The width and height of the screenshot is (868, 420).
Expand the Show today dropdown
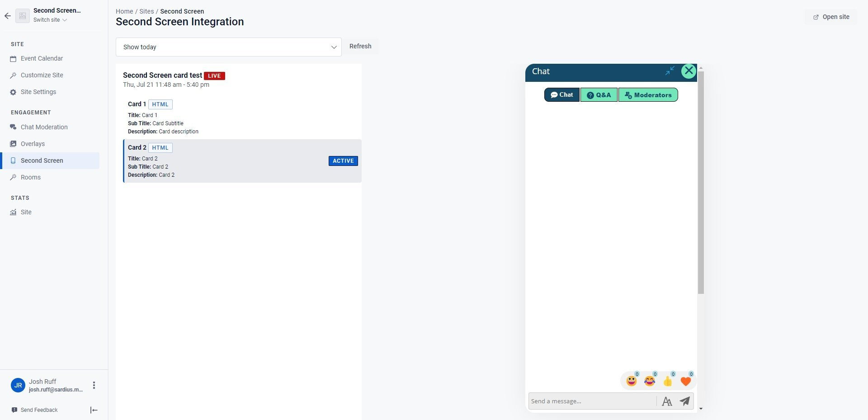coord(229,47)
